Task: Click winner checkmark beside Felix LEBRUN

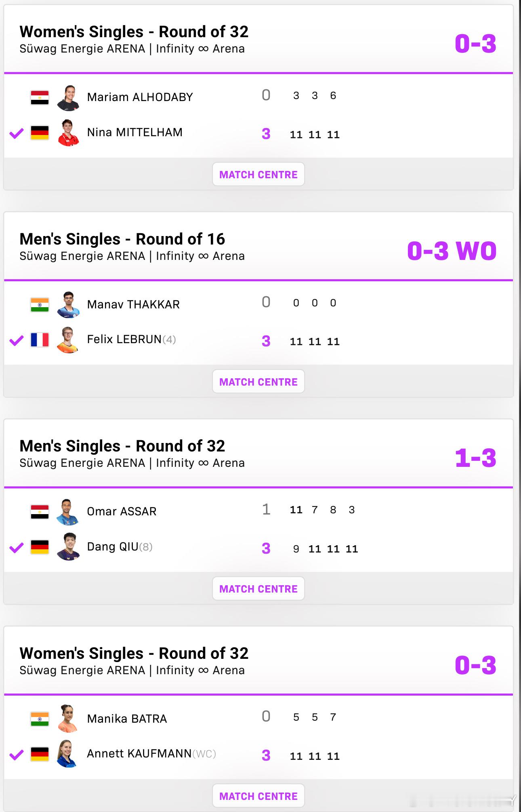Action: [x=17, y=340]
